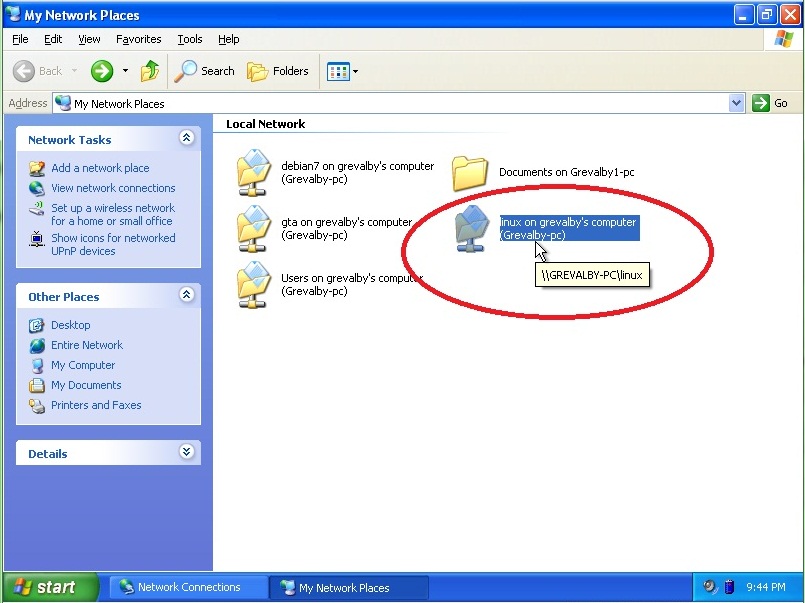
Task: Select the linux network share icon
Action: pyautogui.click(x=471, y=228)
